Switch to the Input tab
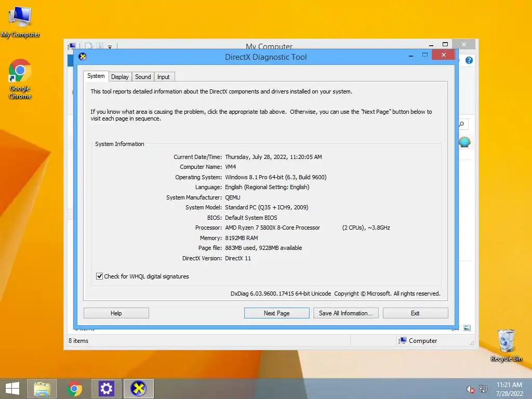 [x=163, y=77]
